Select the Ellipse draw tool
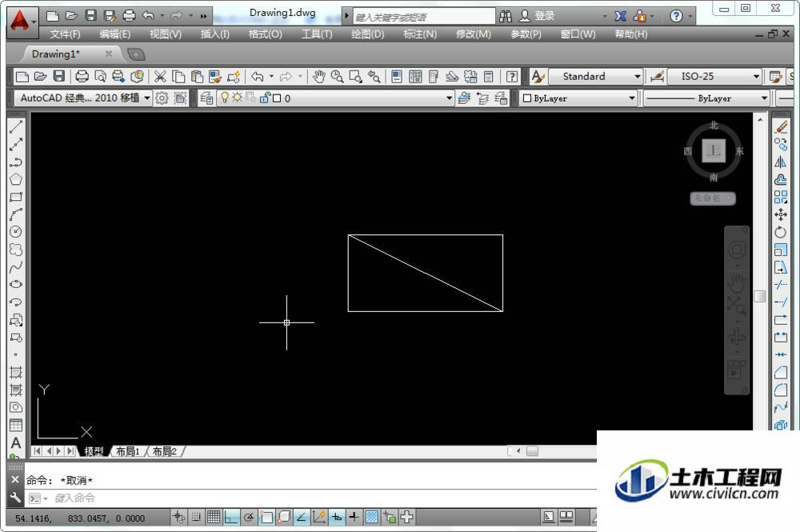Image resolution: width=800 pixels, height=532 pixels. pyautogui.click(x=16, y=284)
